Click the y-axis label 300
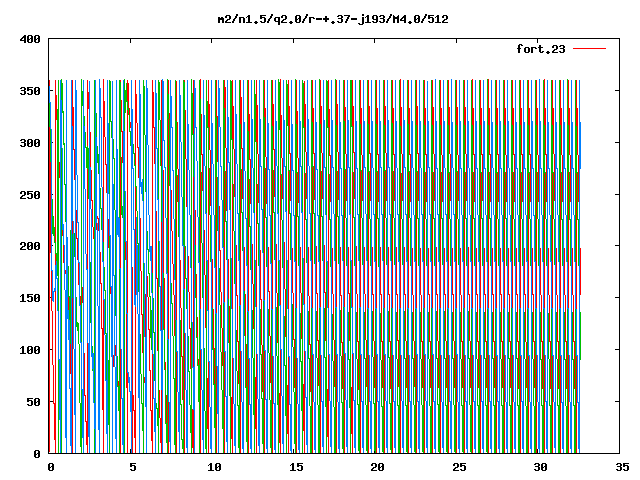The image size is (640, 480). point(30,143)
